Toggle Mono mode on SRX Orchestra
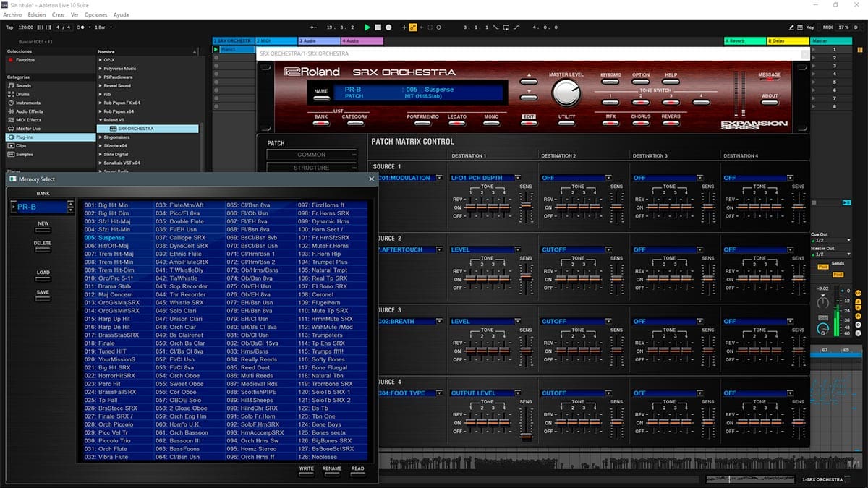The width and height of the screenshot is (868, 488). (x=490, y=122)
